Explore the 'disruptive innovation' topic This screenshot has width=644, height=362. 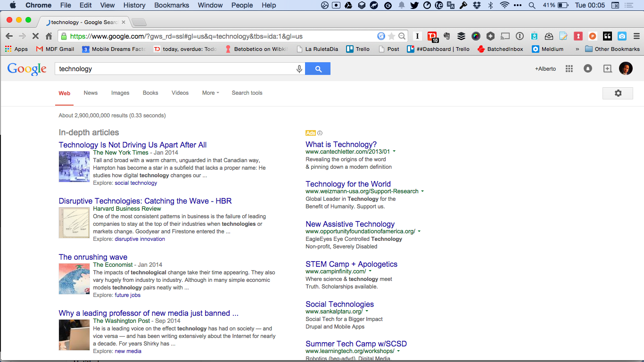click(x=140, y=239)
